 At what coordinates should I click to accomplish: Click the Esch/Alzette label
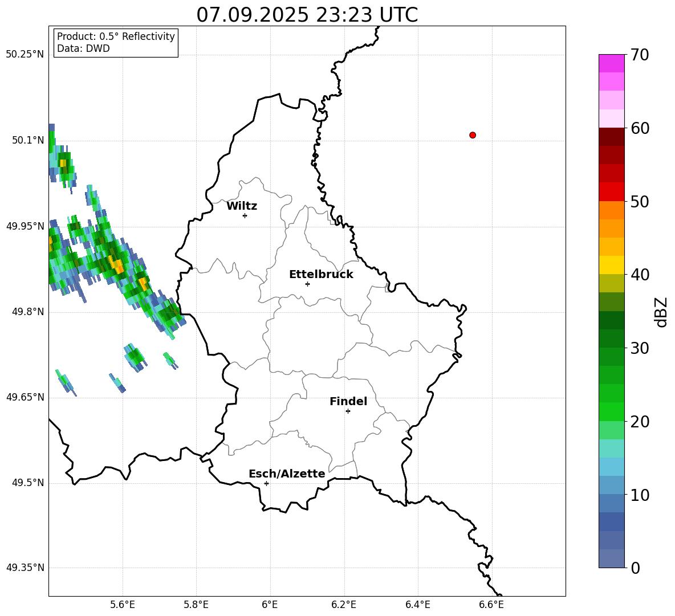point(287,474)
